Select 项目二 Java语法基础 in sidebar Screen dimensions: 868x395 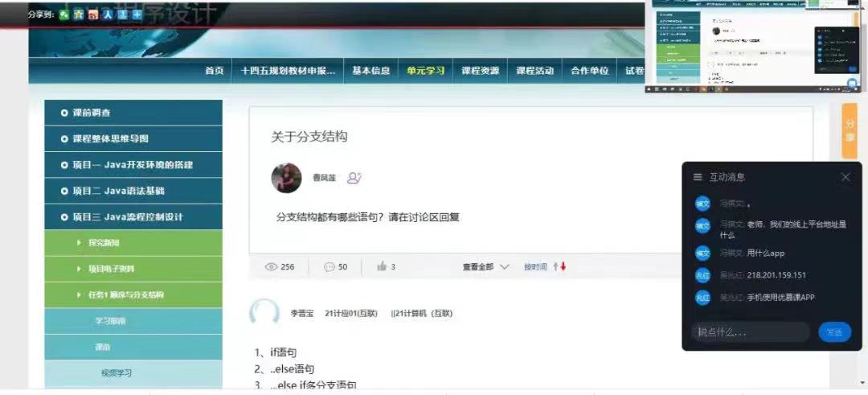tap(133, 191)
